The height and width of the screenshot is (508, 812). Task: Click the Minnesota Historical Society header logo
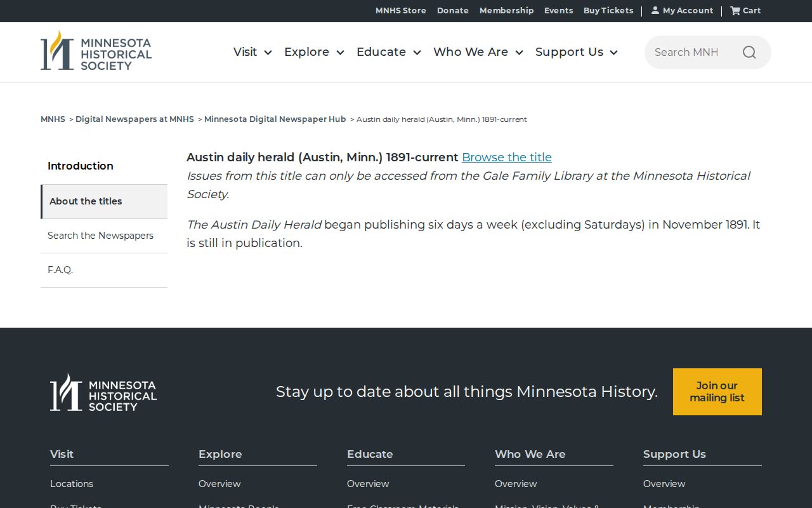click(96, 51)
